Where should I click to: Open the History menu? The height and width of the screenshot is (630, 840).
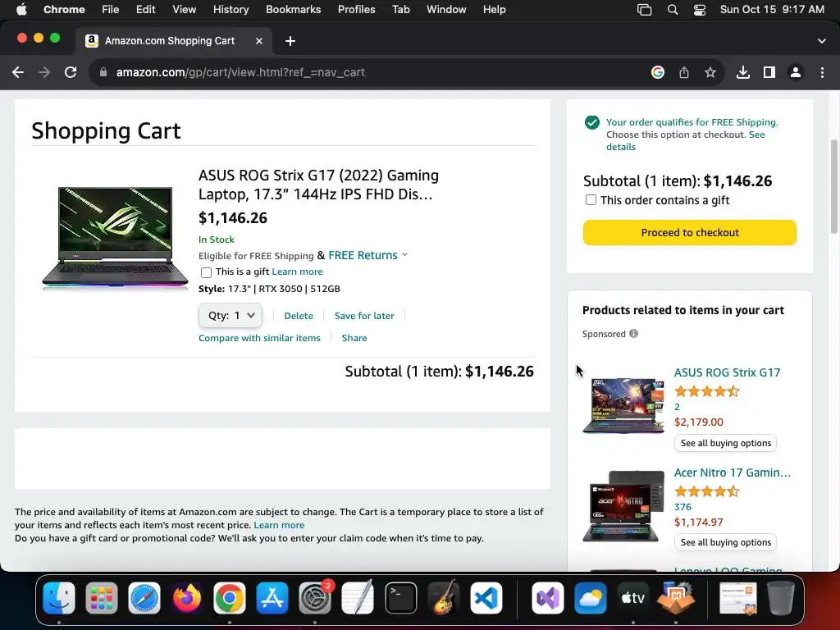tap(231, 10)
